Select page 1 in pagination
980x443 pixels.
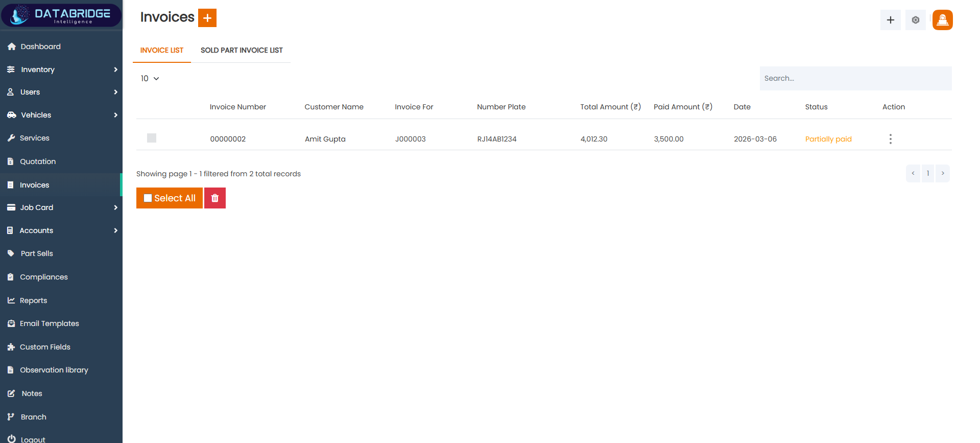(x=928, y=173)
